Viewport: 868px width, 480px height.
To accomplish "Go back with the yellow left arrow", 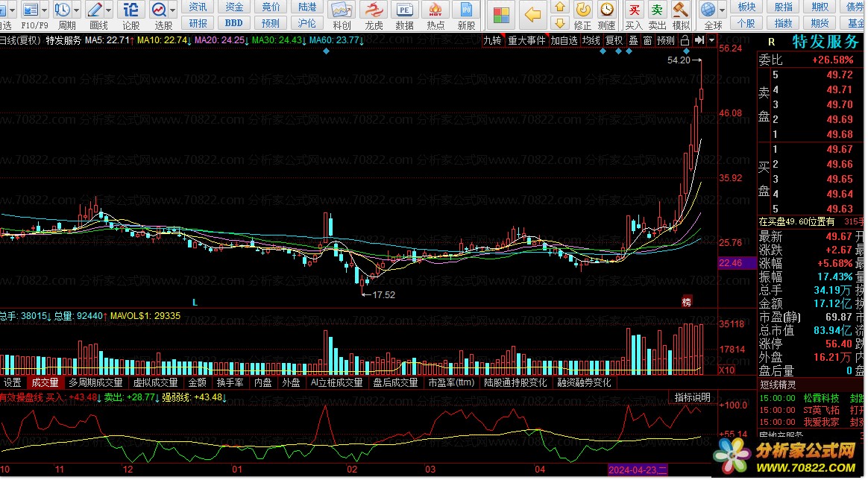I will point(532,15).
